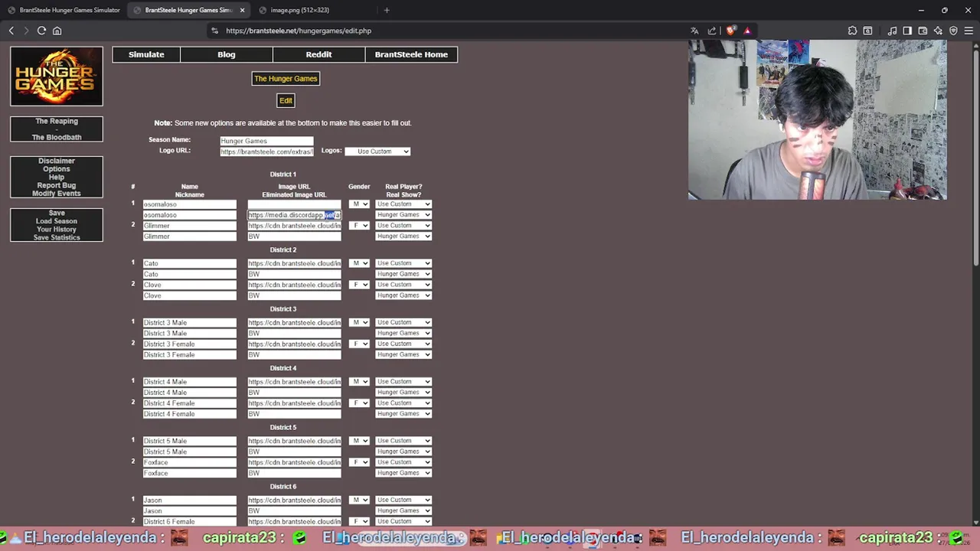This screenshot has width=980, height=551.
Task: Open gender dropdown for District 5 Male
Action: 359,441
